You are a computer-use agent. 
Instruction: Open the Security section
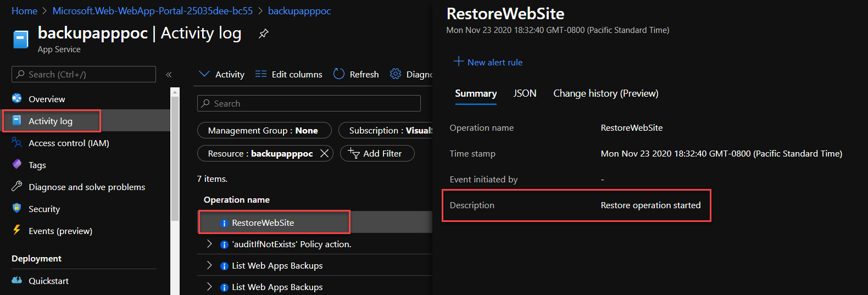(44, 209)
